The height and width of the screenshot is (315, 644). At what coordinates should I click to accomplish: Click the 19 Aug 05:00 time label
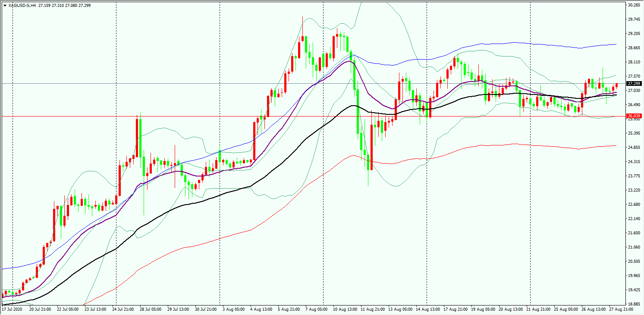(x=483, y=309)
